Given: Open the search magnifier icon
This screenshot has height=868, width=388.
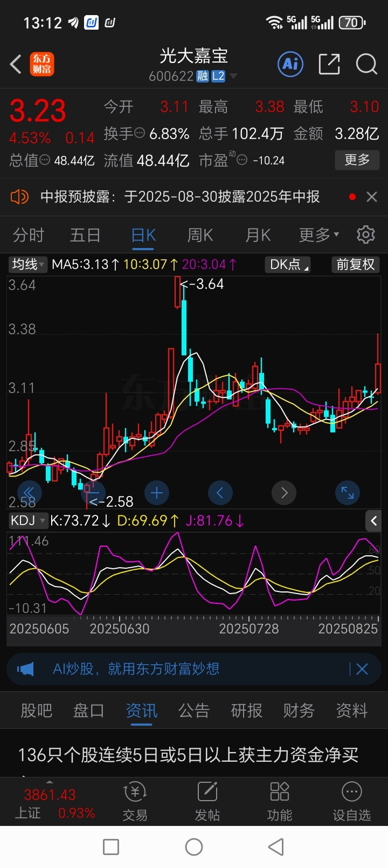Looking at the screenshot, I should click(366, 65).
